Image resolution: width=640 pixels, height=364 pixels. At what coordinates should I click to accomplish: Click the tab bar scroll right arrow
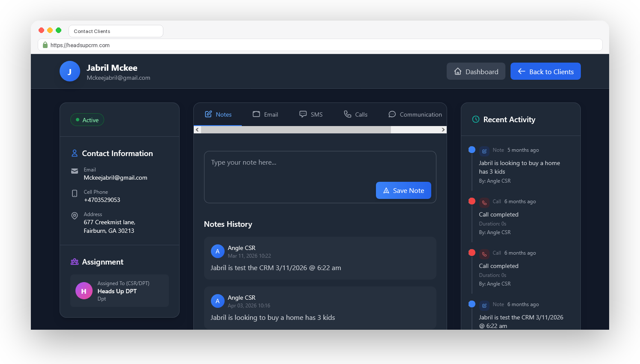click(x=443, y=129)
